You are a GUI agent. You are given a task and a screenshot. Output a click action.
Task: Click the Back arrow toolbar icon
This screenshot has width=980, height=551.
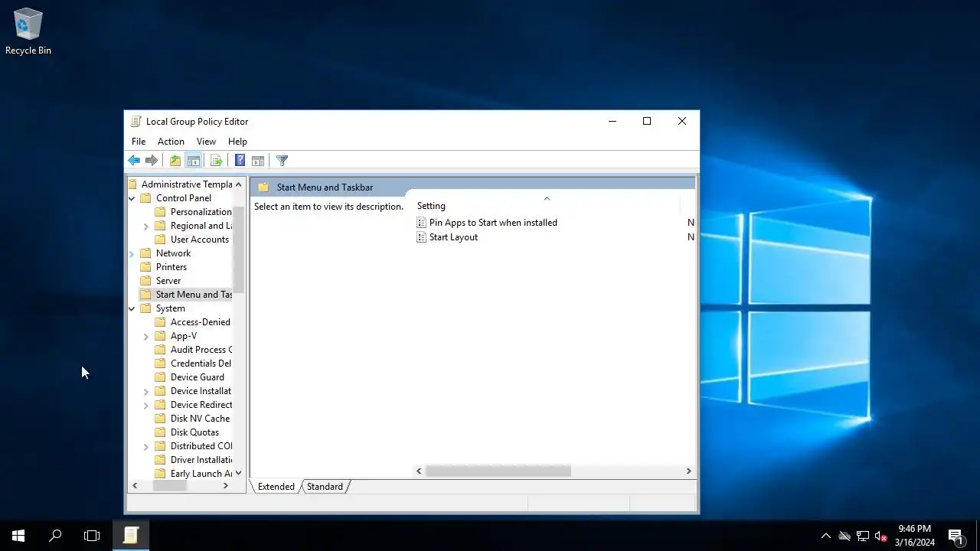[134, 161]
